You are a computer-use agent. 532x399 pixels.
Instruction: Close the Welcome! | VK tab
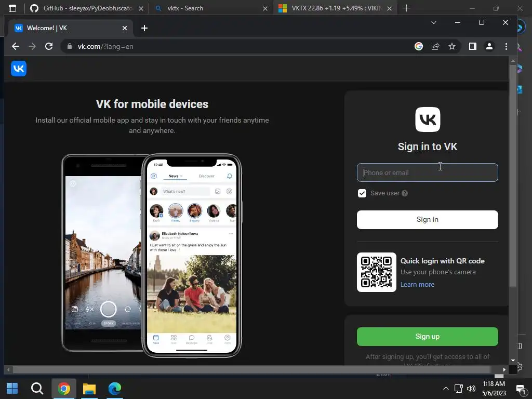click(125, 28)
